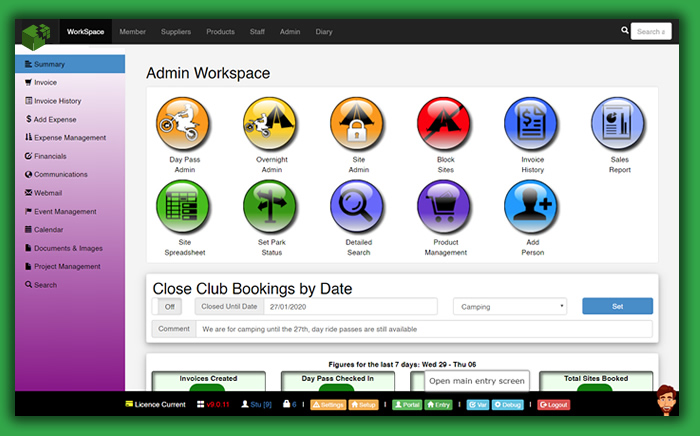
Task: Click the red Logout button
Action: click(554, 405)
